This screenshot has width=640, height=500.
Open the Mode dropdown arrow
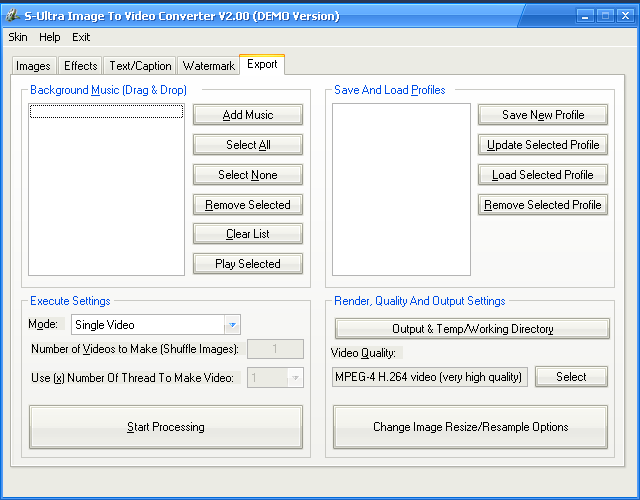232,325
